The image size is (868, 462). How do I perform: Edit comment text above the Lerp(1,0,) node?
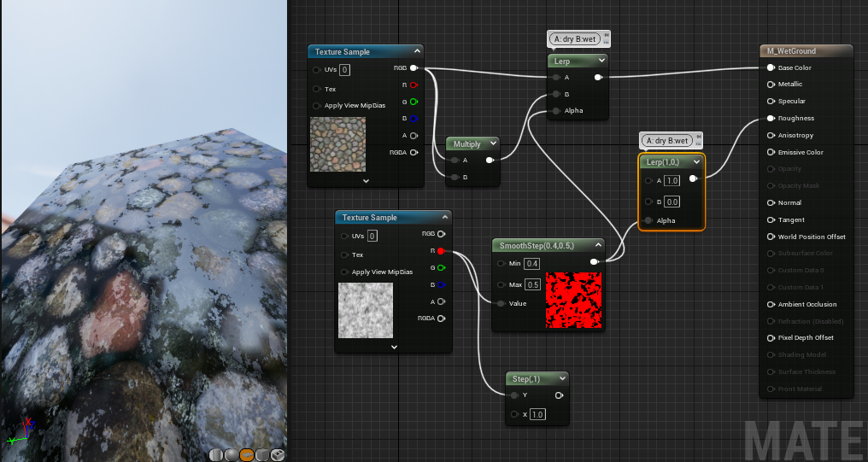coord(667,141)
